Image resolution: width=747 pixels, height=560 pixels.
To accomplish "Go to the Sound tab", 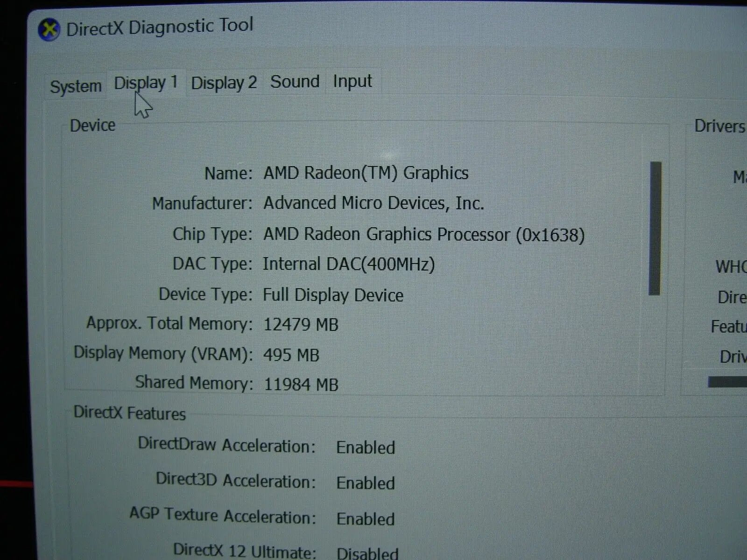I will (x=295, y=81).
